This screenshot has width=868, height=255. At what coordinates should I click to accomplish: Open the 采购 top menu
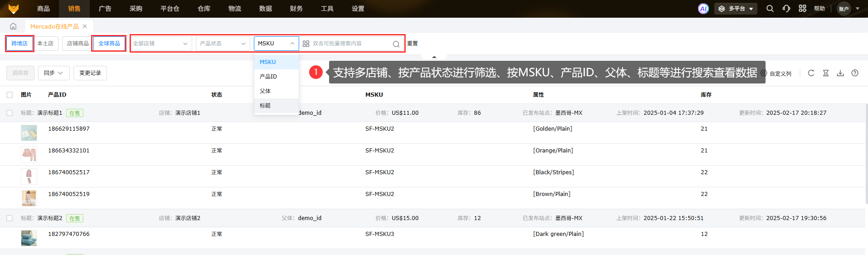136,9
